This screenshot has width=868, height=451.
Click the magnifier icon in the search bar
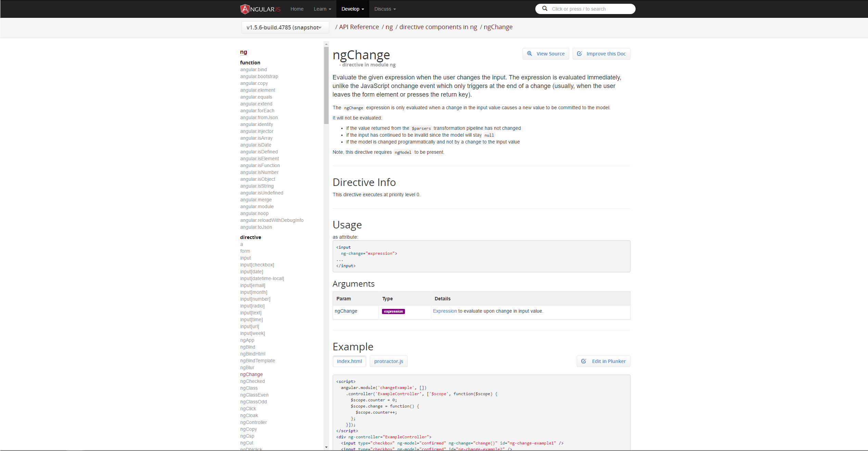pyautogui.click(x=544, y=9)
